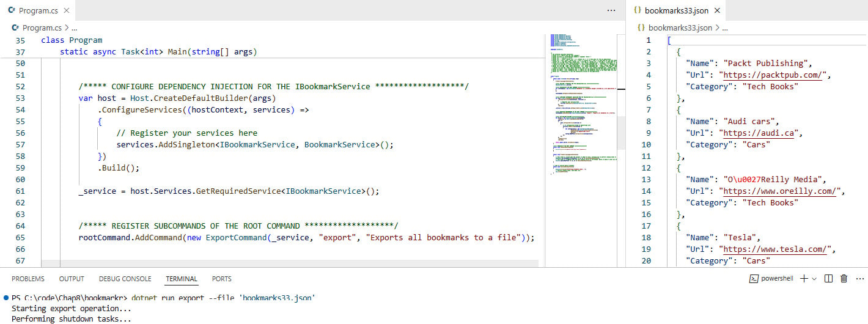Switch to the PROBLEMS panel tab
This screenshot has width=868, height=324.
point(28,279)
